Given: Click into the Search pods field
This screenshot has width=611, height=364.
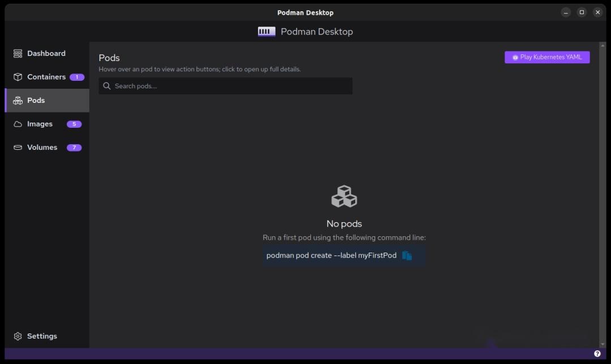Looking at the screenshot, I should pyautogui.click(x=226, y=86).
